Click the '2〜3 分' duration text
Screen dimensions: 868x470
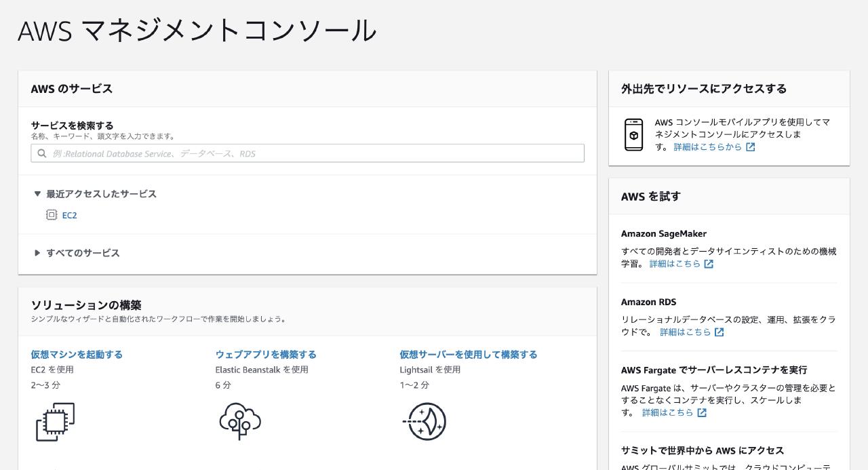[45, 385]
